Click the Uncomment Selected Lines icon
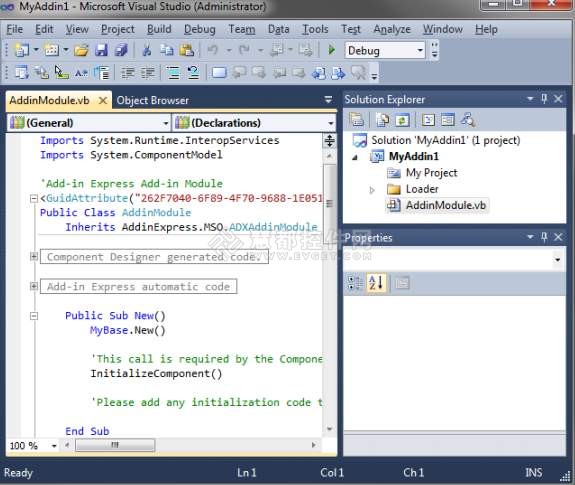Image resolution: width=575 pixels, height=485 pixels. (193, 73)
